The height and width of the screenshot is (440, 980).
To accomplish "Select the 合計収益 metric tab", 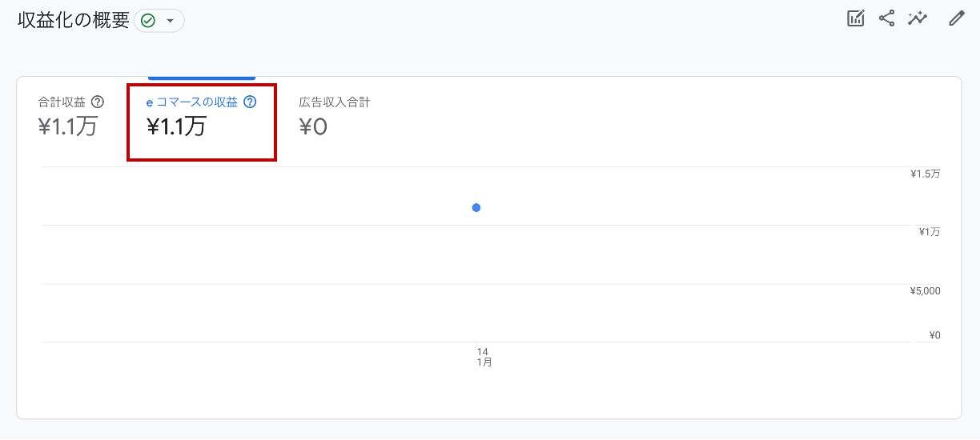I will coord(71,117).
